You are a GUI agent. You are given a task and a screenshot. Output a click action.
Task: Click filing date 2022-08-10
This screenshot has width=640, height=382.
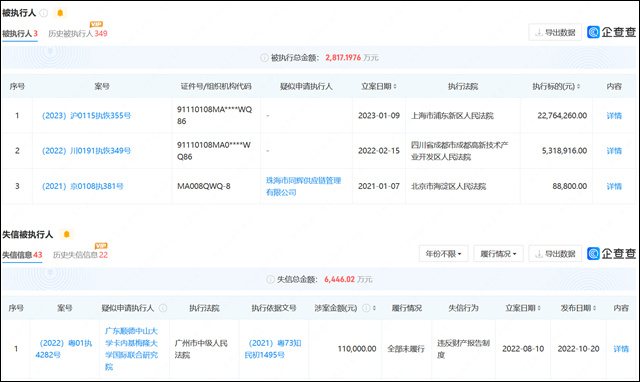[523, 349]
